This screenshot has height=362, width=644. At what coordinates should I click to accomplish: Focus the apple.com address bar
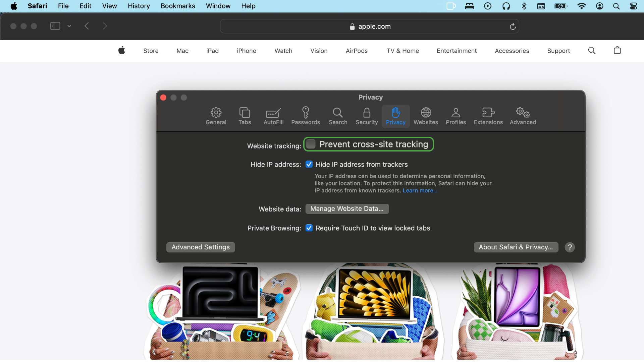pyautogui.click(x=369, y=26)
